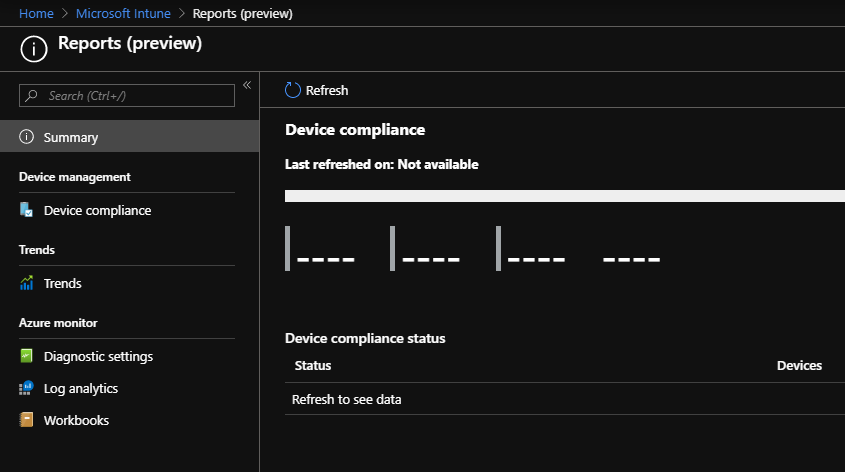
Task: Sort by the Status column header
Action: pyautogui.click(x=313, y=365)
